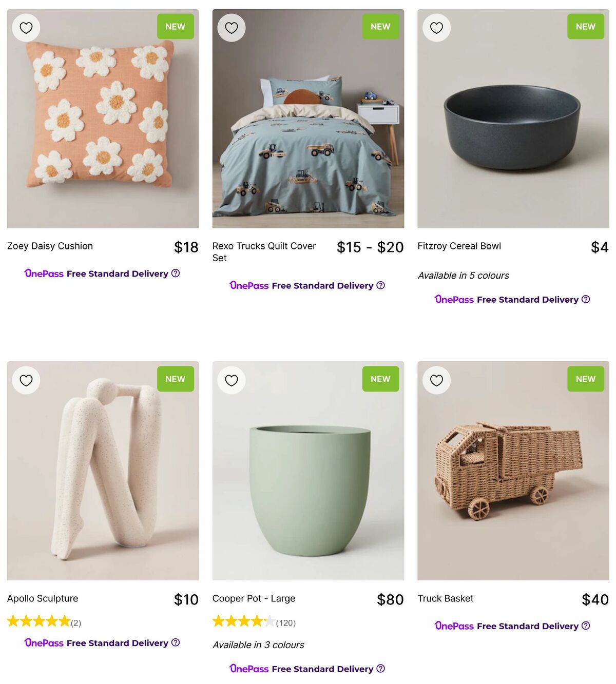View OnePass help for Truck Basket
Image resolution: width=616 pixels, height=684 pixels.
pos(586,626)
